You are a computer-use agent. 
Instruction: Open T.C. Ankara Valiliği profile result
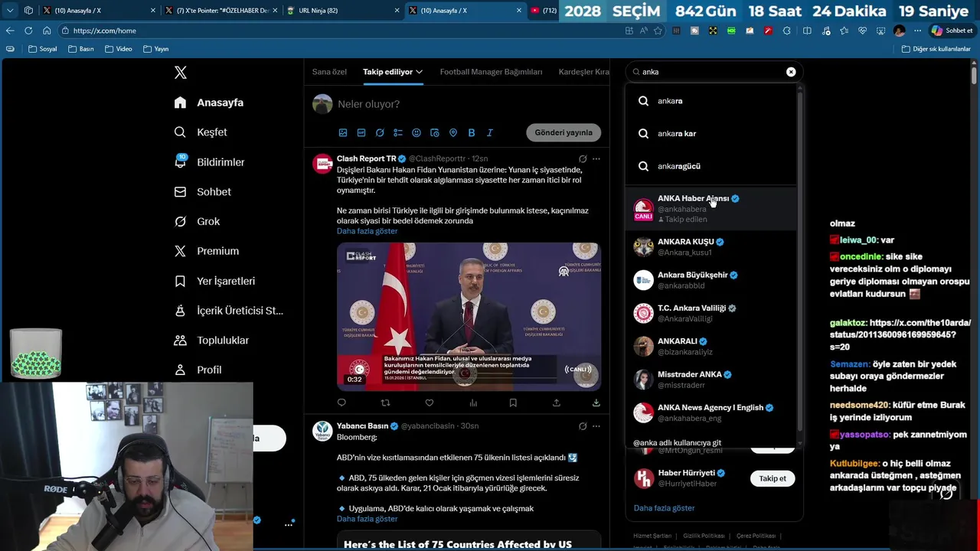711,313
